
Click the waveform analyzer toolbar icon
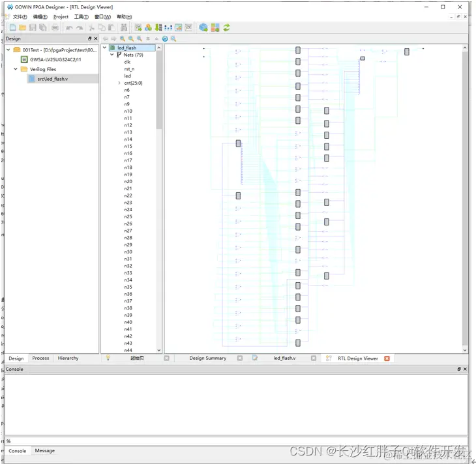click(x=188, y=27)
